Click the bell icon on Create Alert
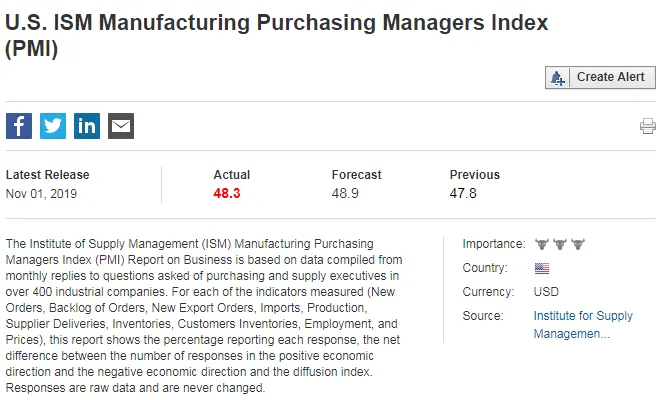Image resolution: width=665 pixels, height=400 pixels. (x=557, y=78)
